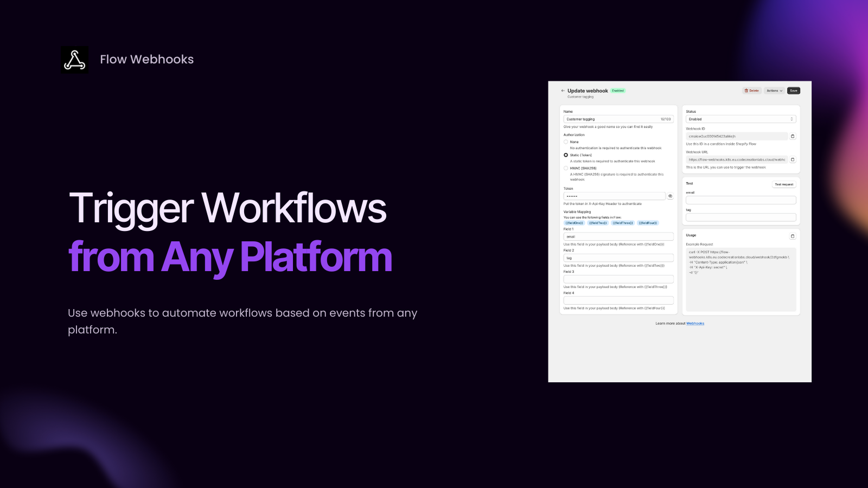Click the Flow Webhooks title text

(x=147, y=60)
